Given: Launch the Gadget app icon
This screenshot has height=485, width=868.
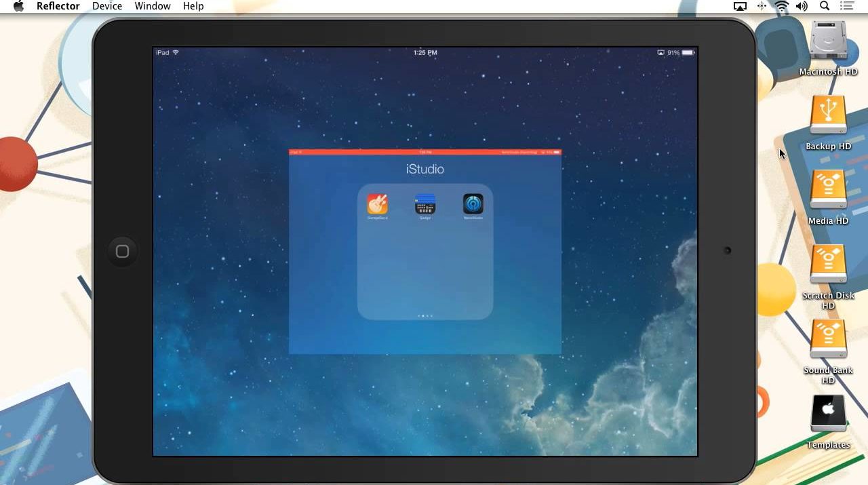Looking at the screenshot, I should point(425,204).
